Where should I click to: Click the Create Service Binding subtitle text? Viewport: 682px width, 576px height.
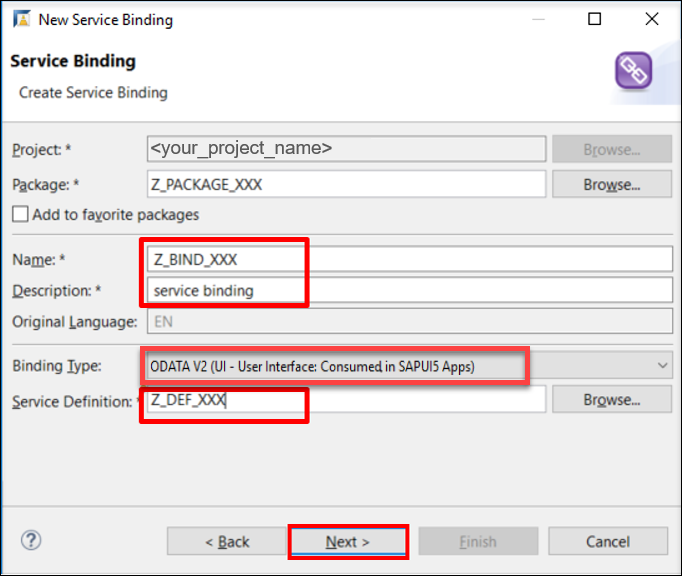click(93, 93)
